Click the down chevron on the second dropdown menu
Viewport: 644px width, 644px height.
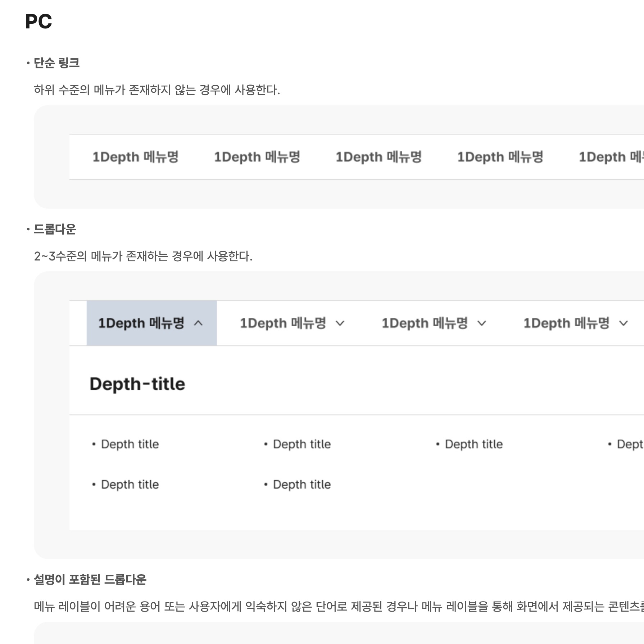tap(340, 323)
